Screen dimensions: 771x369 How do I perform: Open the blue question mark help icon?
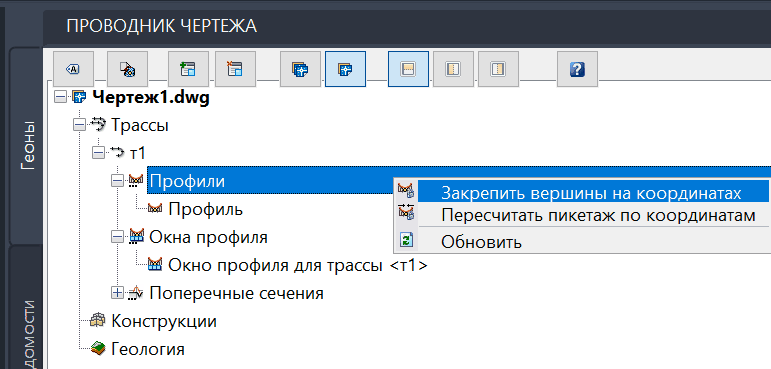coord(577,69)
